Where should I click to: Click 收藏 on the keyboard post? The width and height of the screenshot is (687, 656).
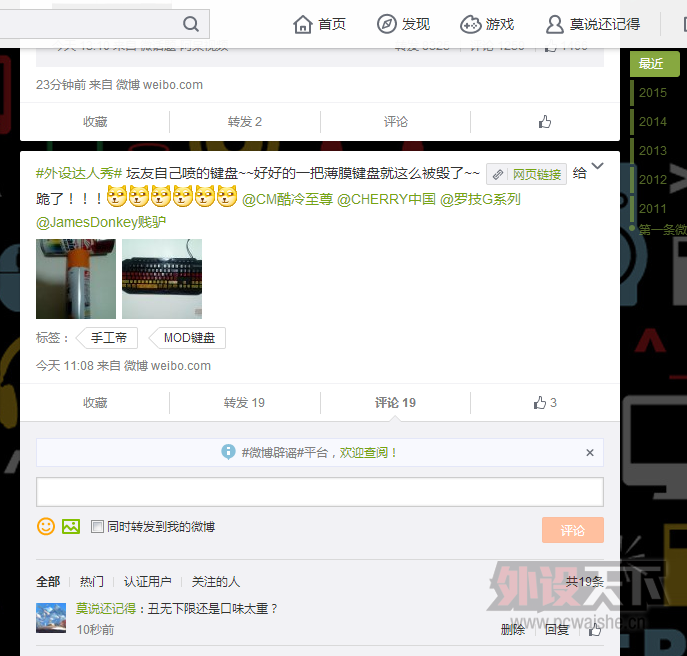tap(95, 403)
